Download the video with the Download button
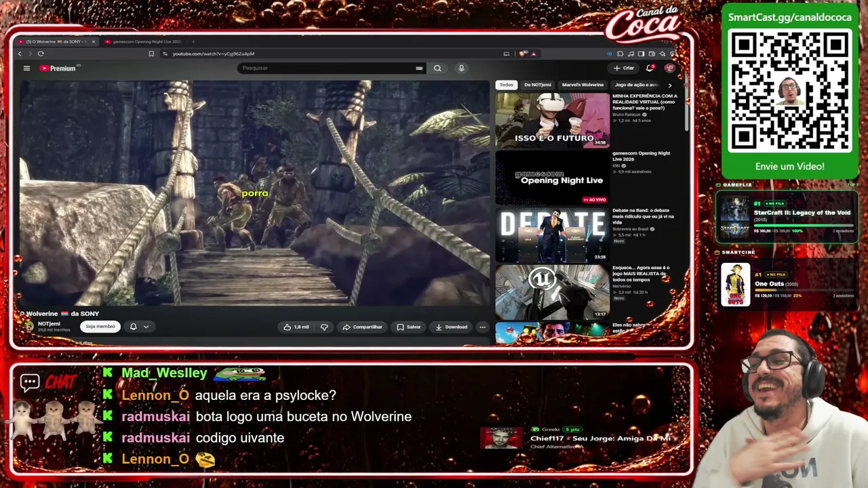Image resolution: width=868 pixels, height=488 pixels. pos(452,327)
